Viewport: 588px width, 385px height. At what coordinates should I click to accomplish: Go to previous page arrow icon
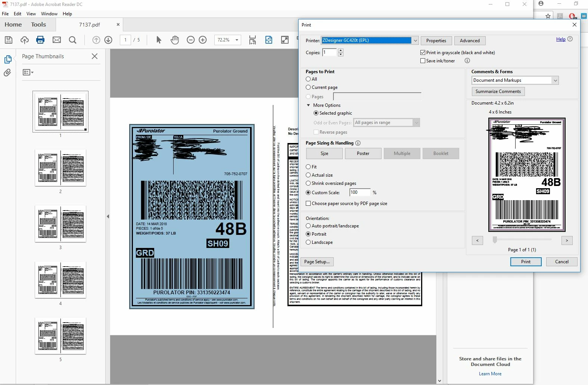[96, 40]
